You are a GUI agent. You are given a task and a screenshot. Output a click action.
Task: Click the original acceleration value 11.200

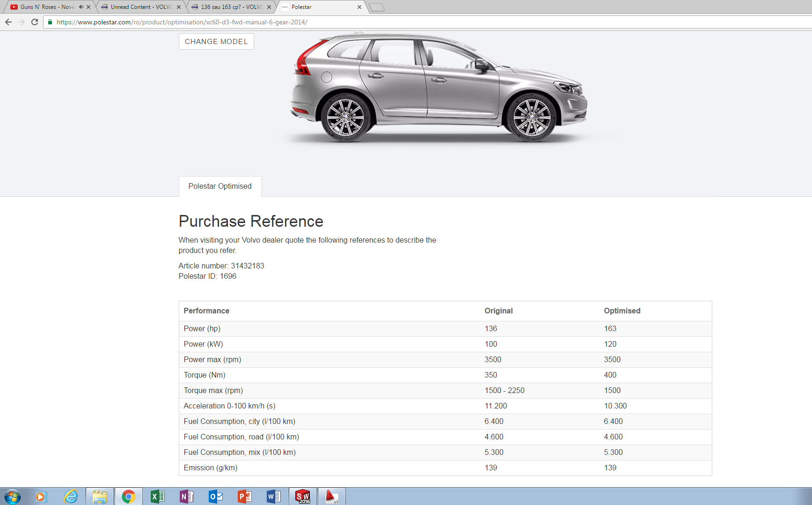pyautogui.click(x=496, y=406)
